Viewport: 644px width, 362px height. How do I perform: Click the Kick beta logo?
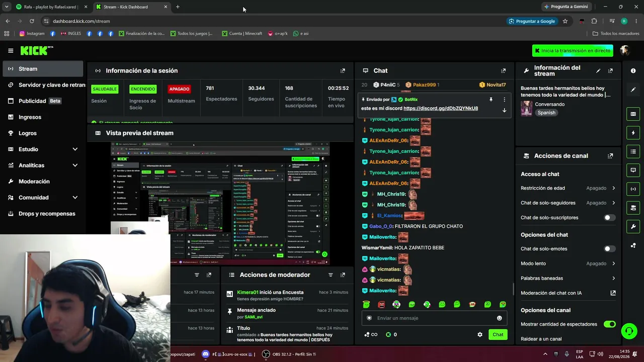pyautogui.click(x=37, y=50)
